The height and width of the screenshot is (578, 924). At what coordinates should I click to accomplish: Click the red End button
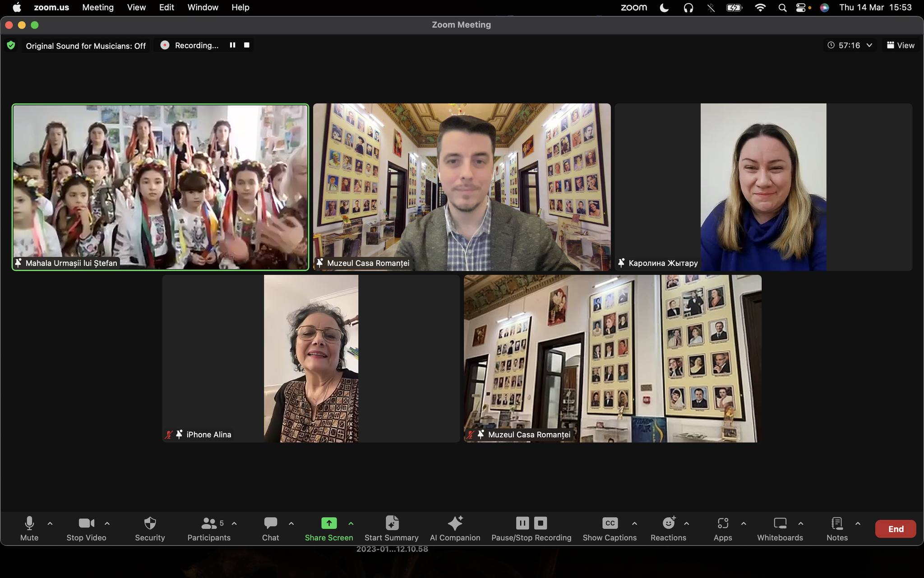pos(895,529)
